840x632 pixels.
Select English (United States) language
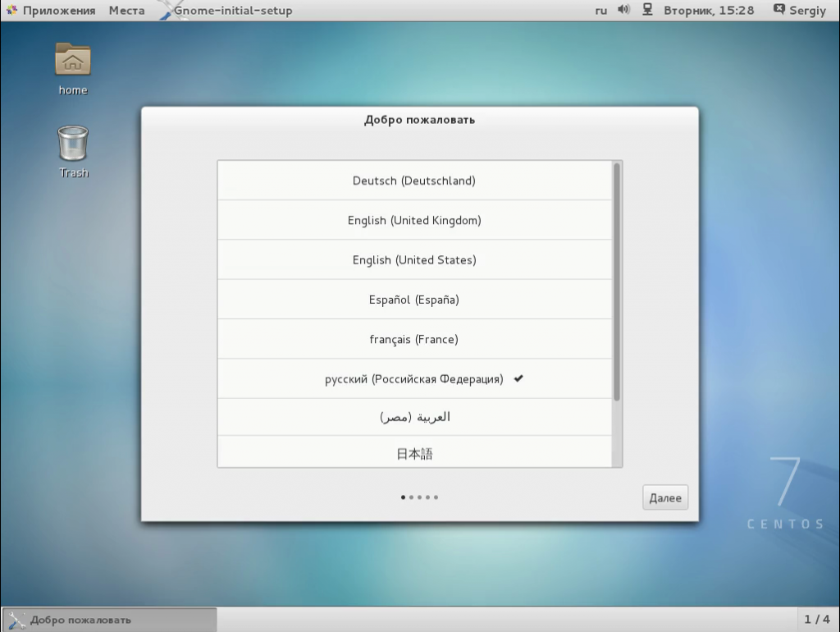(414, 259)
